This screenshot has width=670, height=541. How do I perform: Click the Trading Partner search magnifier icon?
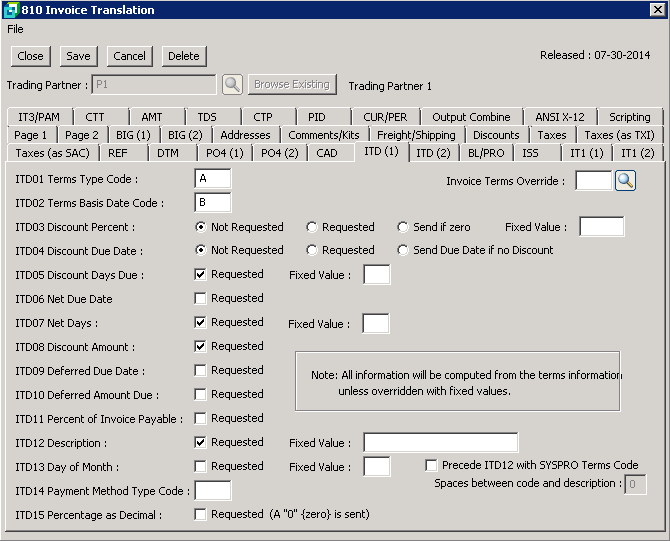(232, 85)
